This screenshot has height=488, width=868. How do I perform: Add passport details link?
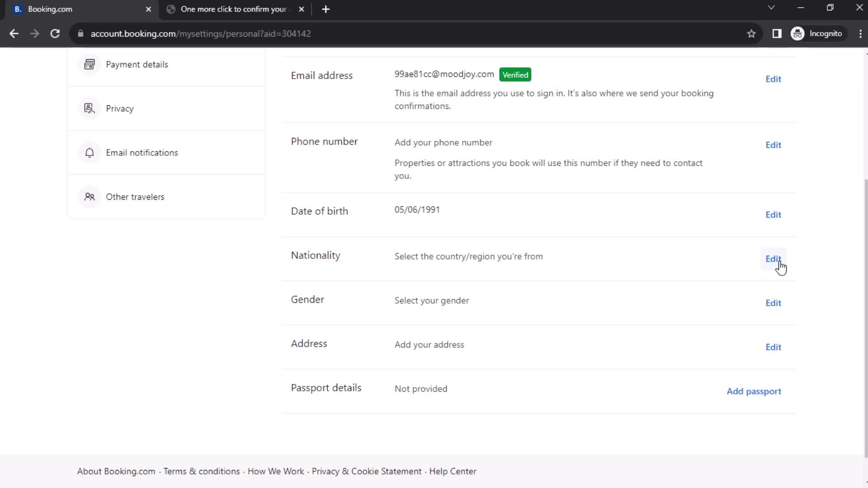click(754, 391)
